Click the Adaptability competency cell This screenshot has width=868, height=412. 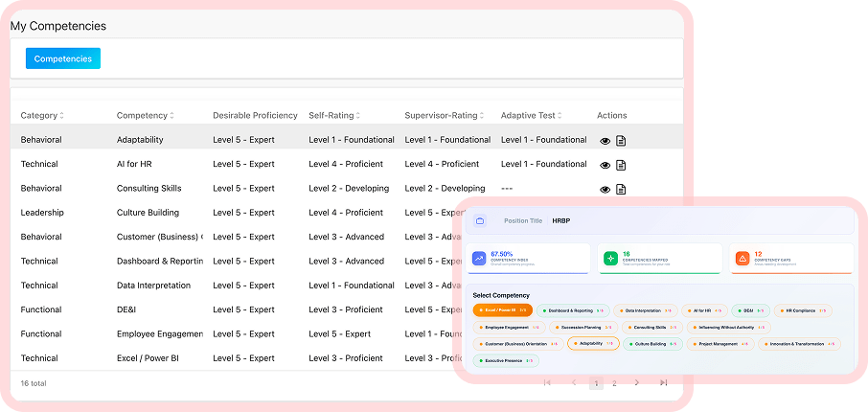point(140,140)
